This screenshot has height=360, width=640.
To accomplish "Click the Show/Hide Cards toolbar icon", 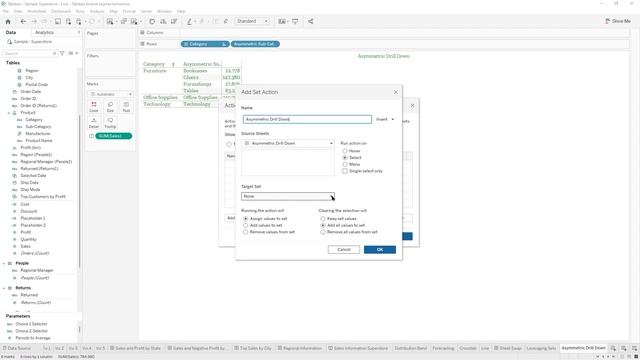I will coord(282,21).
